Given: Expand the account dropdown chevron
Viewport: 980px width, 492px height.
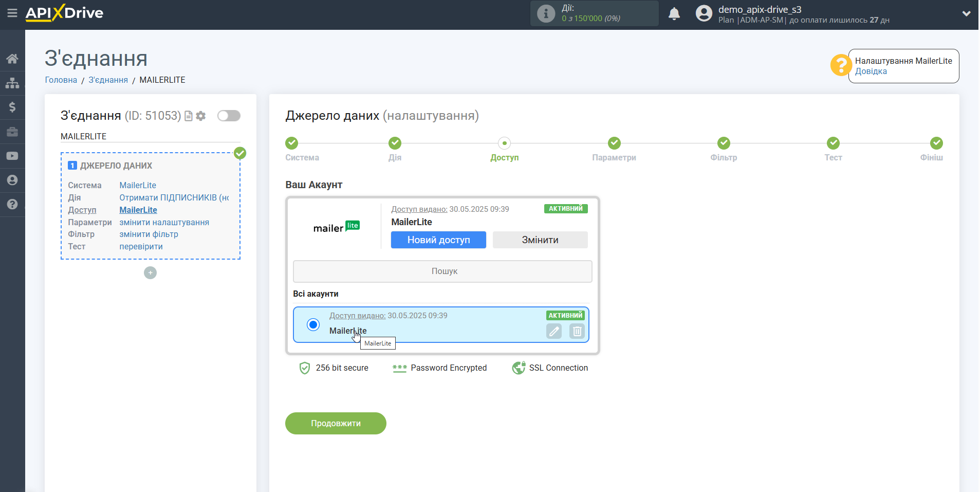Looking at the screenshot, I should pos(966,13).
